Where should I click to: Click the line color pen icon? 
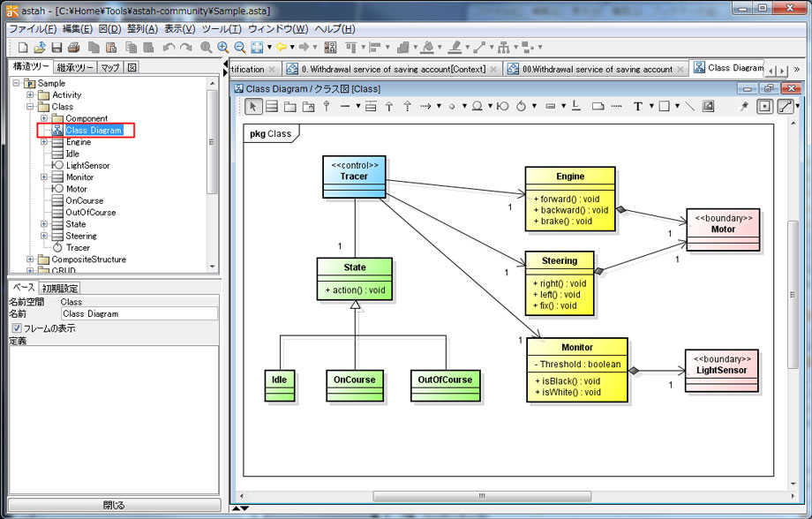(455, 48)
